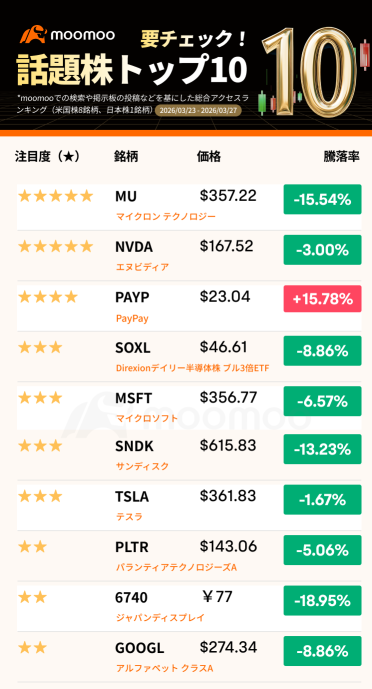The image size is (372, 689).
Task: Select the 銘柄 column header
Action: 126,157
